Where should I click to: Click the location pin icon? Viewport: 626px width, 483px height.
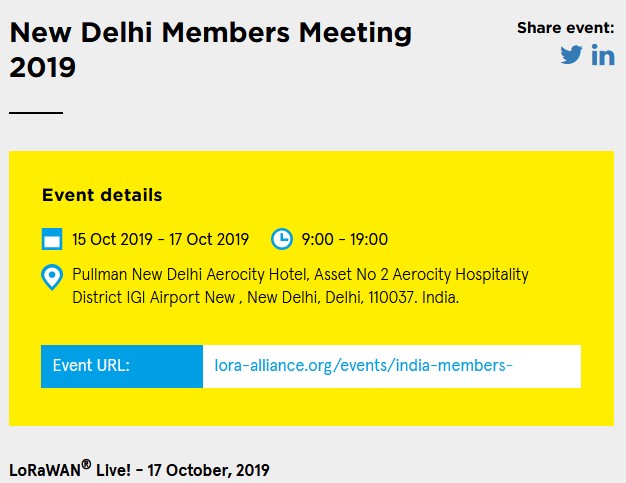[52, 277]
